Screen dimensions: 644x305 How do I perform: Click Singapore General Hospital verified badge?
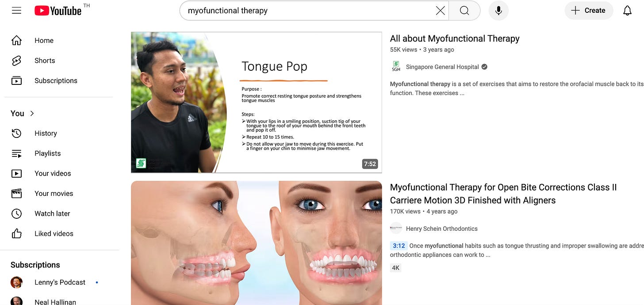point(484,67)
